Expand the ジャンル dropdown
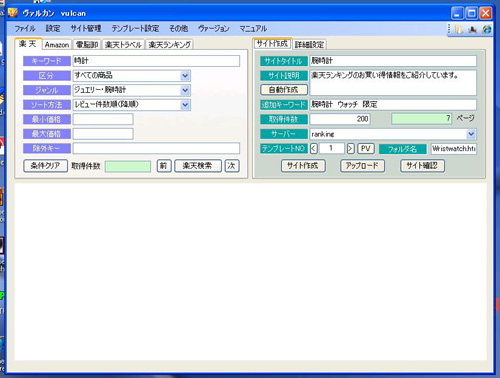Screen dimensions: 500x378 click(185, 90)
